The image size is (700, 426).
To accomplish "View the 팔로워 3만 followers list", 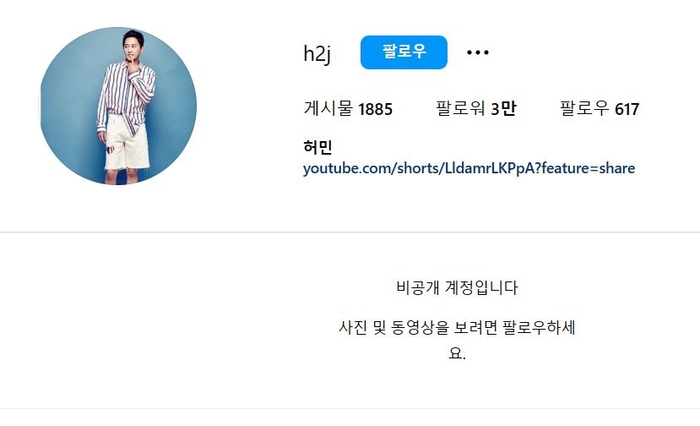I will pyautogui.click(x=476, y=109).
